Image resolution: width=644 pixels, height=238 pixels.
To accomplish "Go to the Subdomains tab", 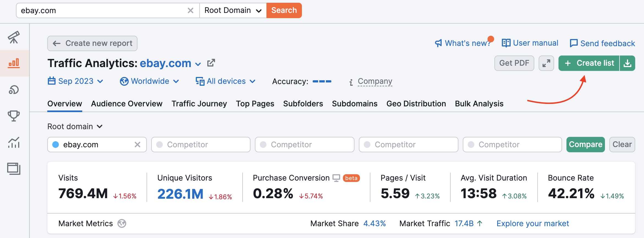I will (x=355, y=104).
